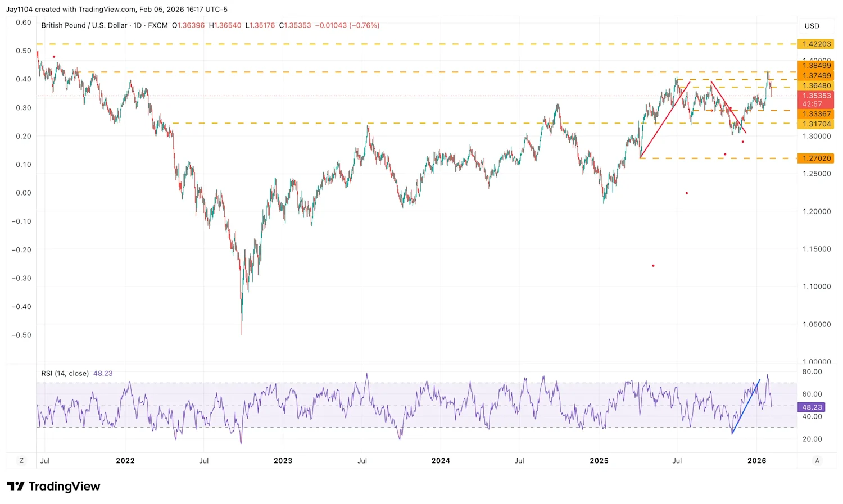The height and width of the screenshot is (504, 843).
Task: Open the 1D timeframe selector in the legend
Action: click(x=138, y=25)
